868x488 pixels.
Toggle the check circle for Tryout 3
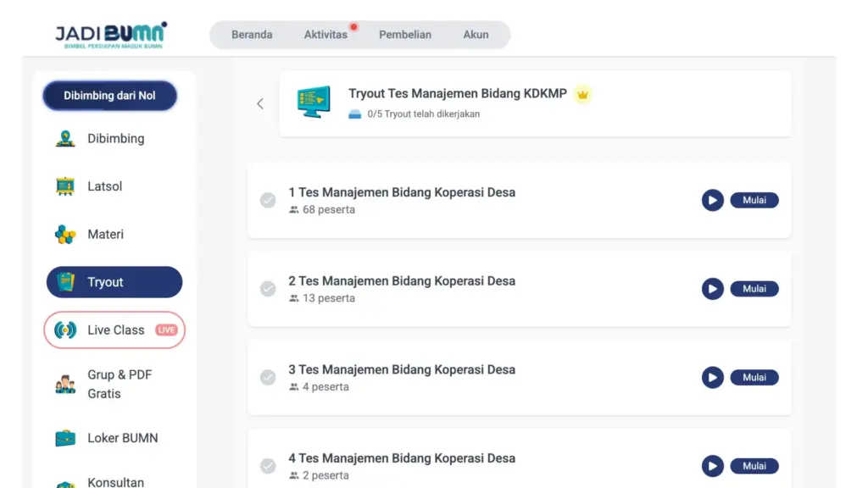[268, 377]
